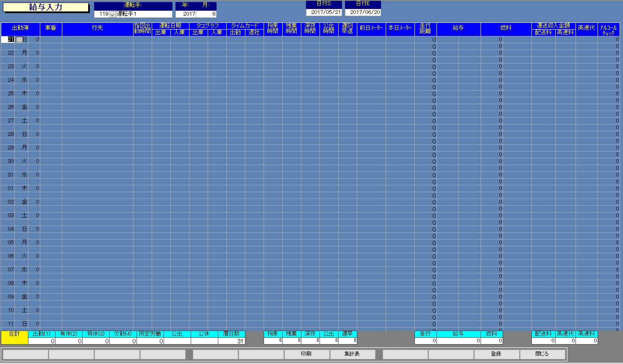The image size is (623, 364).
Task: Click the 有休(2) total label
Action: tap(69, 334)
